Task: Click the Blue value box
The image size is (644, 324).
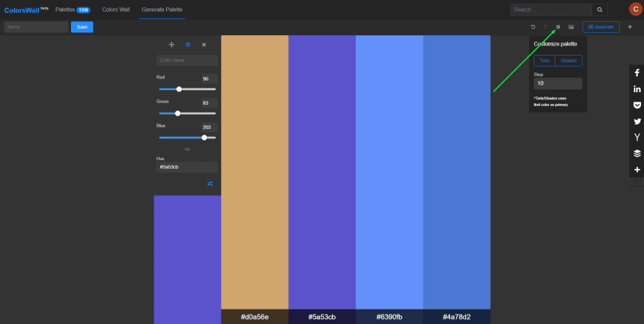Action: (x=209, y=127)
